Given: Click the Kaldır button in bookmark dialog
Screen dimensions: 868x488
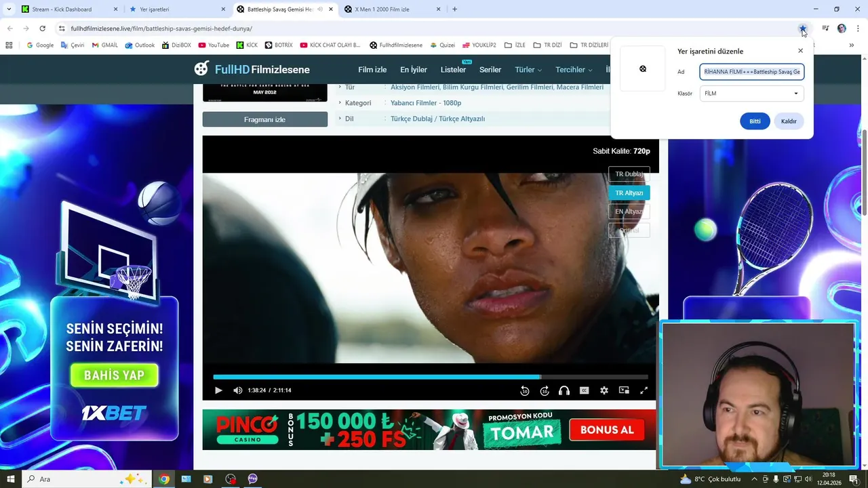Looking at the screenshot, I should [789, 121].
